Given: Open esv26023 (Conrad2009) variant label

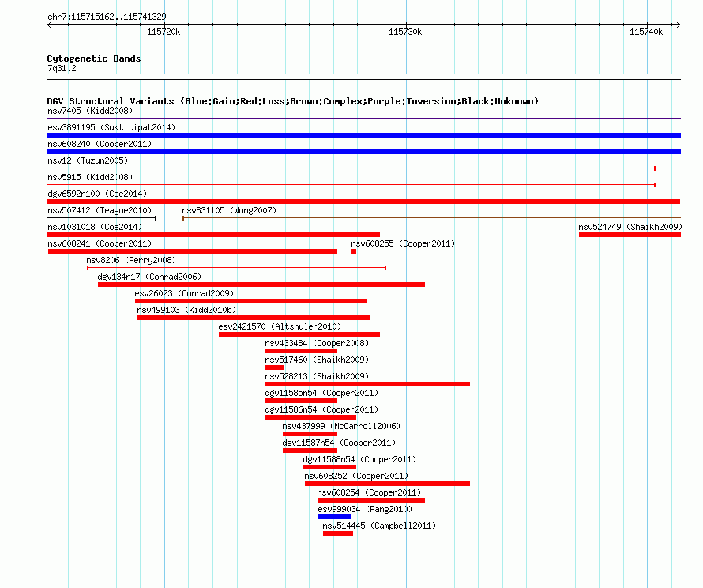Looking at the screenshot, I should point(184,293).
